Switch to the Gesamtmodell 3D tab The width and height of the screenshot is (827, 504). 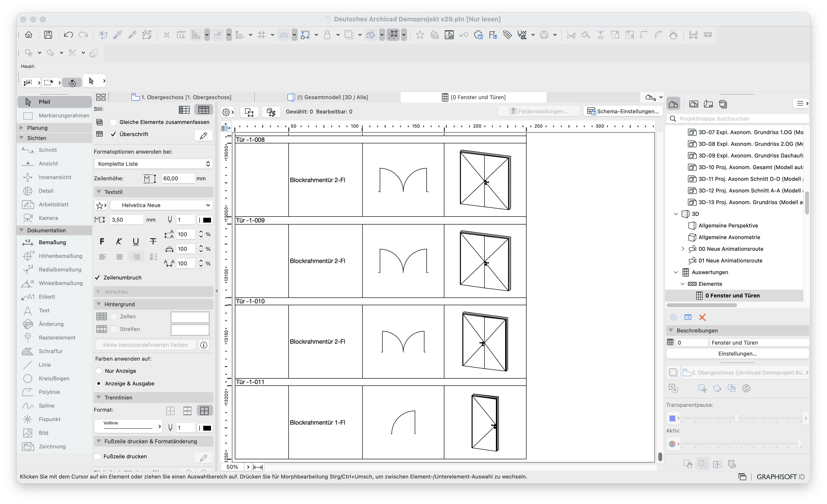pos(328,97)
